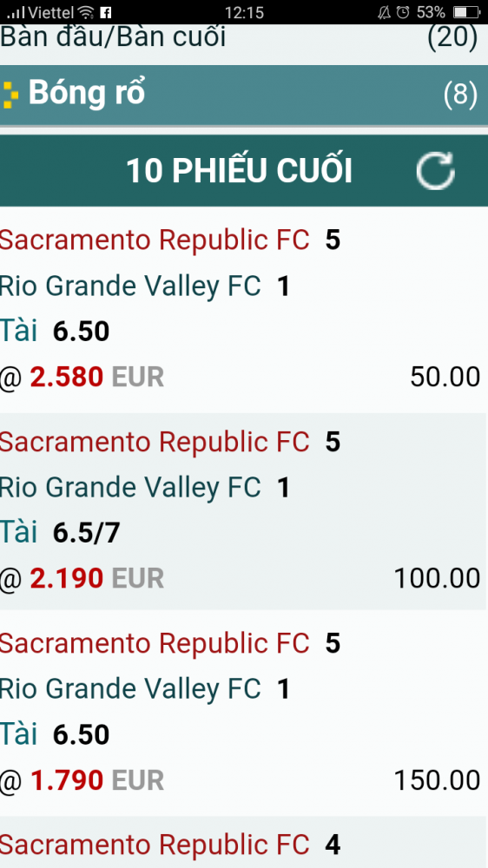Select the Tài 6.5/7 bet line
This screenshot has width=488, height=868.
[60, 533]
